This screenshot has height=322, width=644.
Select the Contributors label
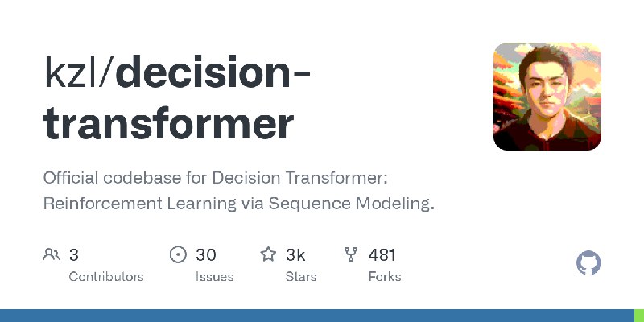click(106, 277)
